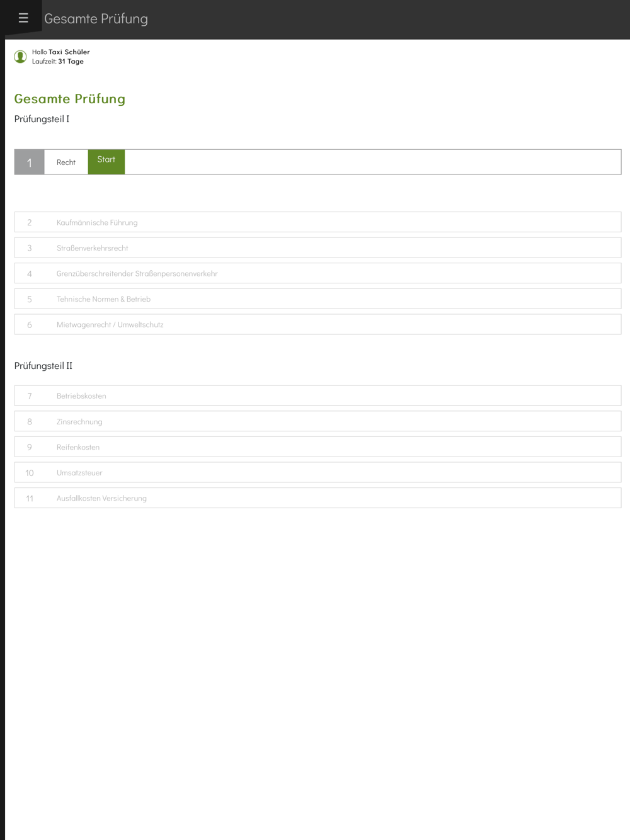Select the Recht row label

66,162
